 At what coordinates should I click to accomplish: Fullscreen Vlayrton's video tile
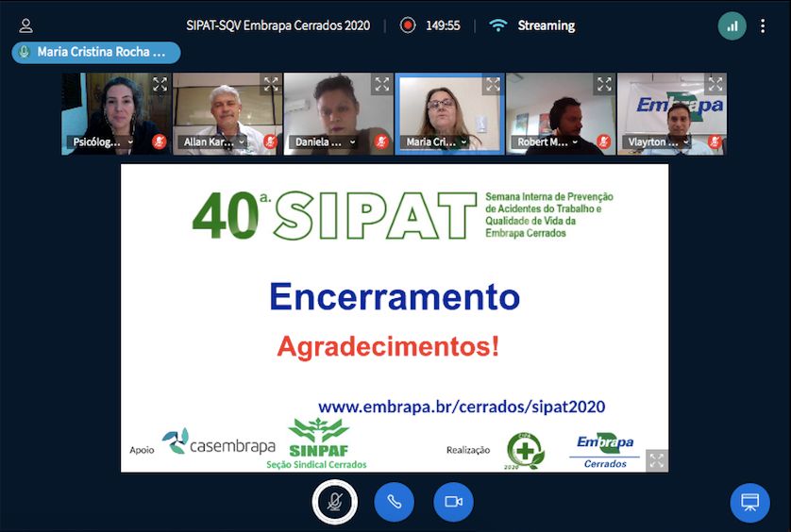(715, 84)
